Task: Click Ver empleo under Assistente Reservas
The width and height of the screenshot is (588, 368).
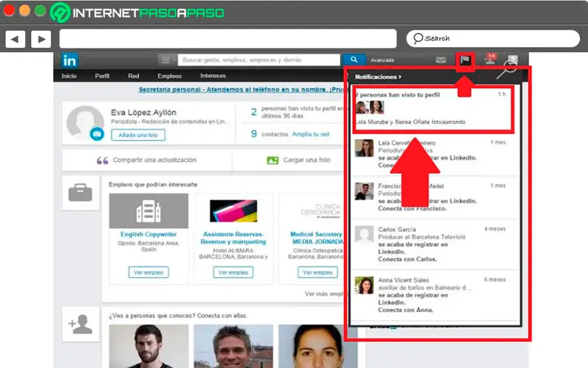Action: coord(233,272)
